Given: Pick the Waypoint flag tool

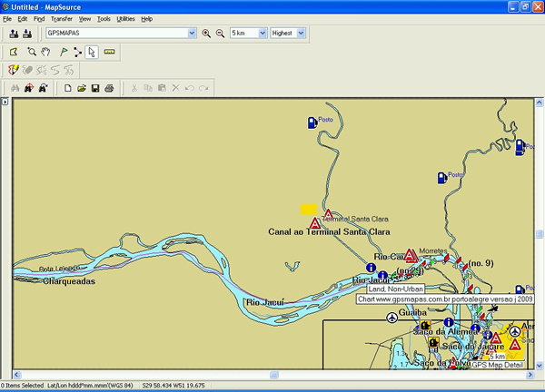Looking at the screenshot, I should [x=63, y=52].
